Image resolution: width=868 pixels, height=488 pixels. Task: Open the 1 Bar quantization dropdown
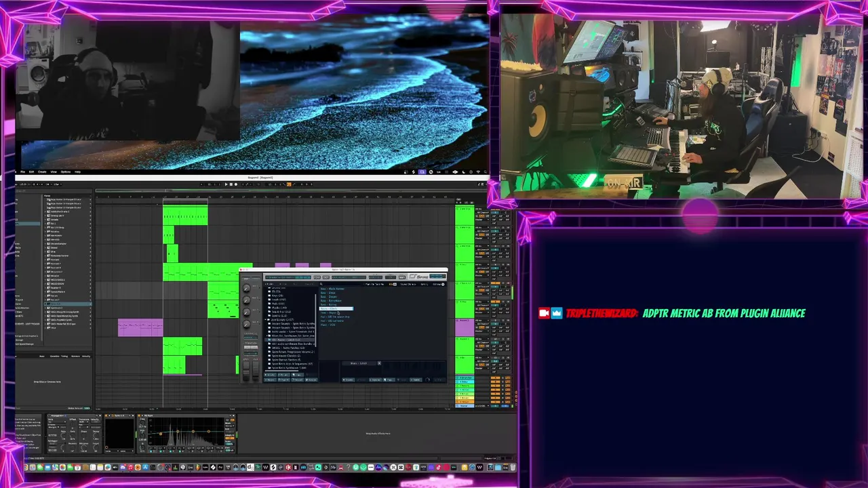coord(57,184)
